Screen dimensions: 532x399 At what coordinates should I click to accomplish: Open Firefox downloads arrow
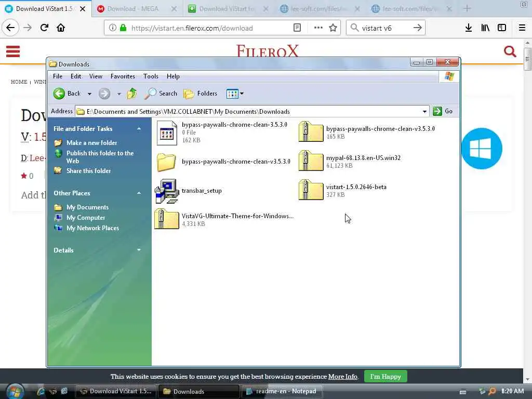tap(468, 28)
